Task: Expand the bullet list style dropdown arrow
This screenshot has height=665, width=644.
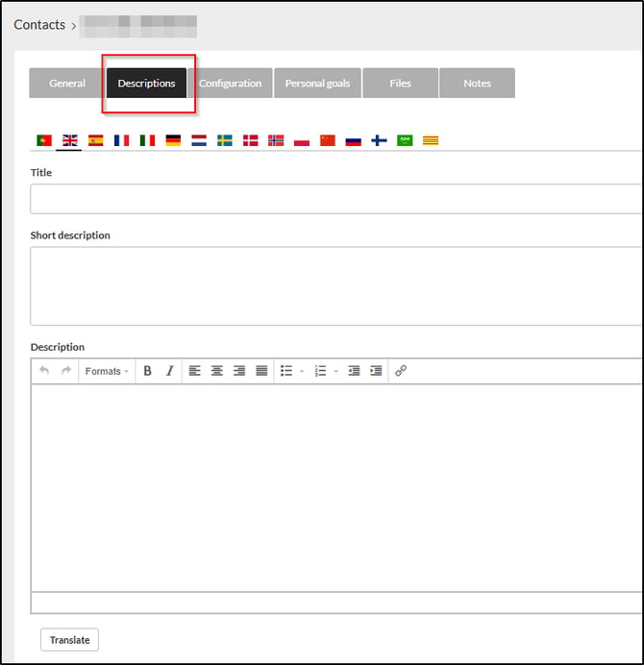Action: pyautogui.click(x=301, y=372)
